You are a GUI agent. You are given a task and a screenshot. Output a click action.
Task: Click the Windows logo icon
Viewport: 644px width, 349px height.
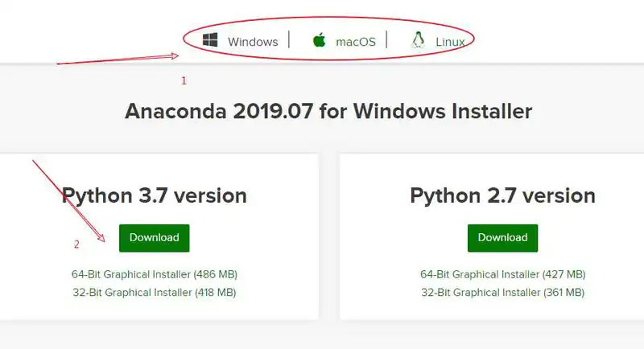click(210, 40)
